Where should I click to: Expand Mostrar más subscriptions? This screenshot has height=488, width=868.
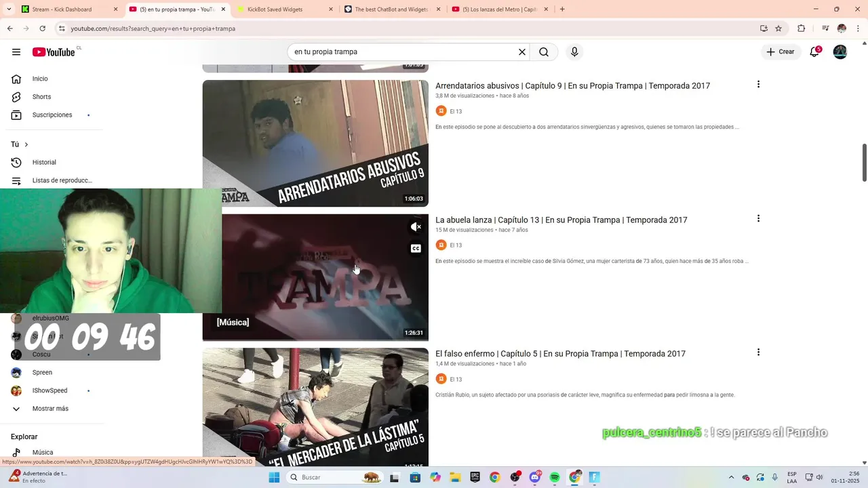52,409
